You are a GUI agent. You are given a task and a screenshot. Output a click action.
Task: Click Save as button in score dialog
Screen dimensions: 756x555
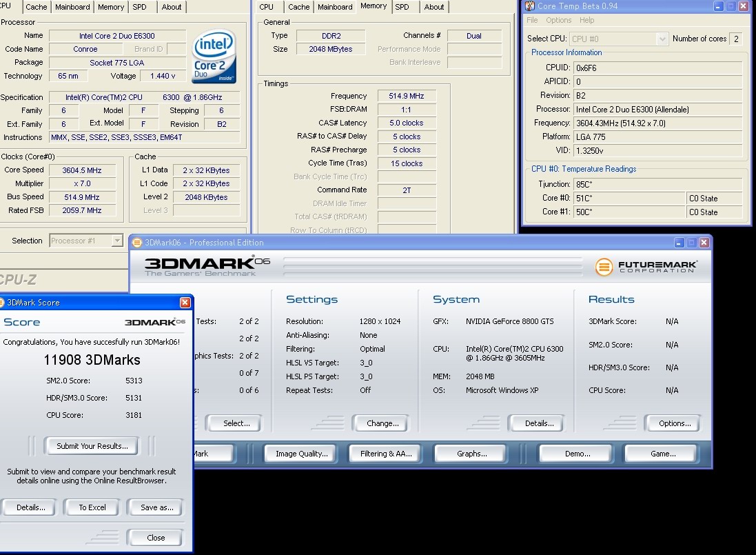pyautogui.click(x=156, y=507)
